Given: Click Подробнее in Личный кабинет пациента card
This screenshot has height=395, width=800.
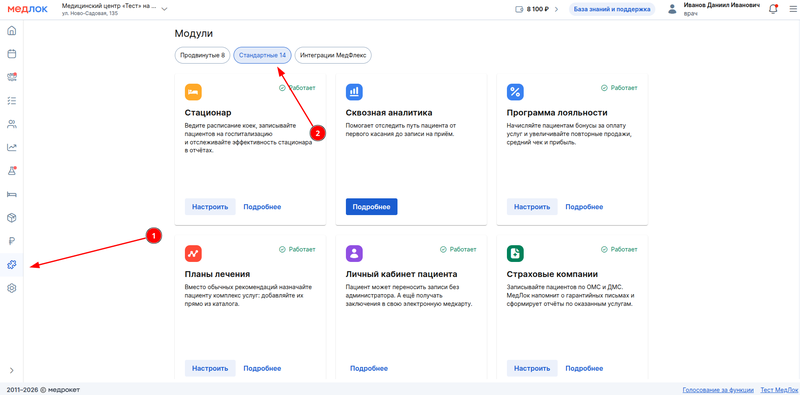Looking at the screenshot, I should pos(369,368).
